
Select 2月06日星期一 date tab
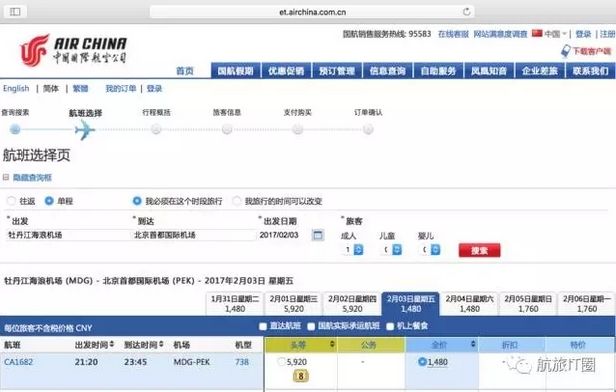click(x=587, y=304)
